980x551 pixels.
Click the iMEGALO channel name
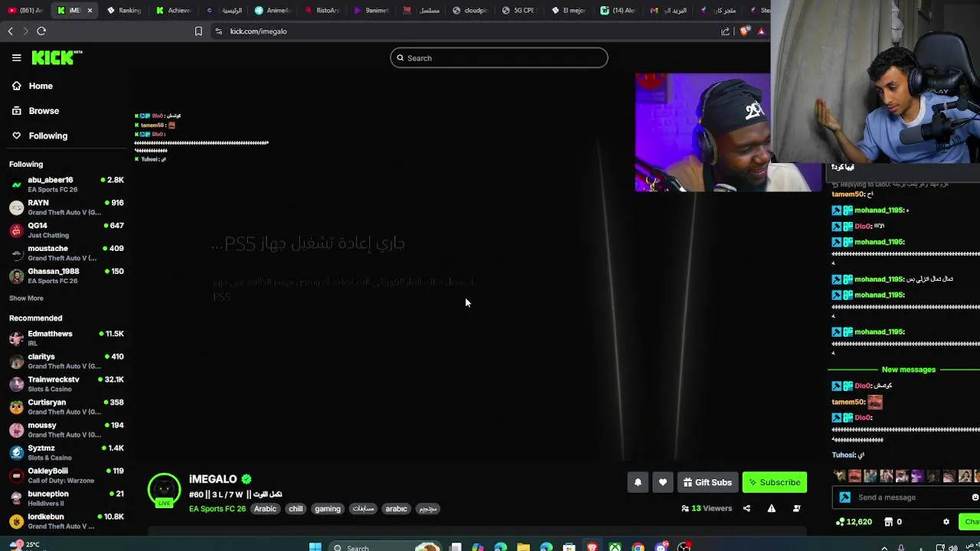click(x=213, y=479)
